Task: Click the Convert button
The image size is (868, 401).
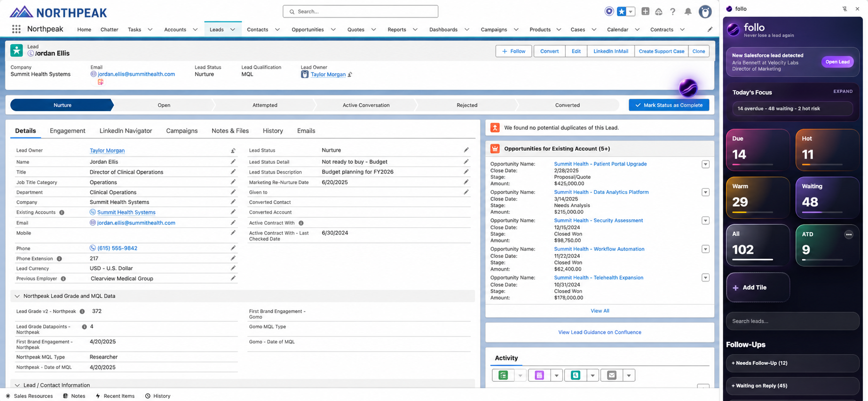Action: pyautogui.click(x=549, y=51)
